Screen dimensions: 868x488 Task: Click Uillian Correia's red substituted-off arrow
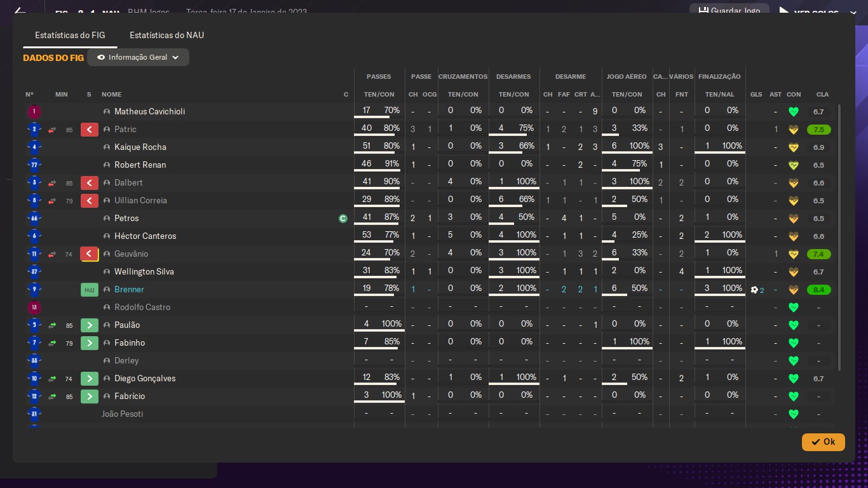tap(90, 201)
